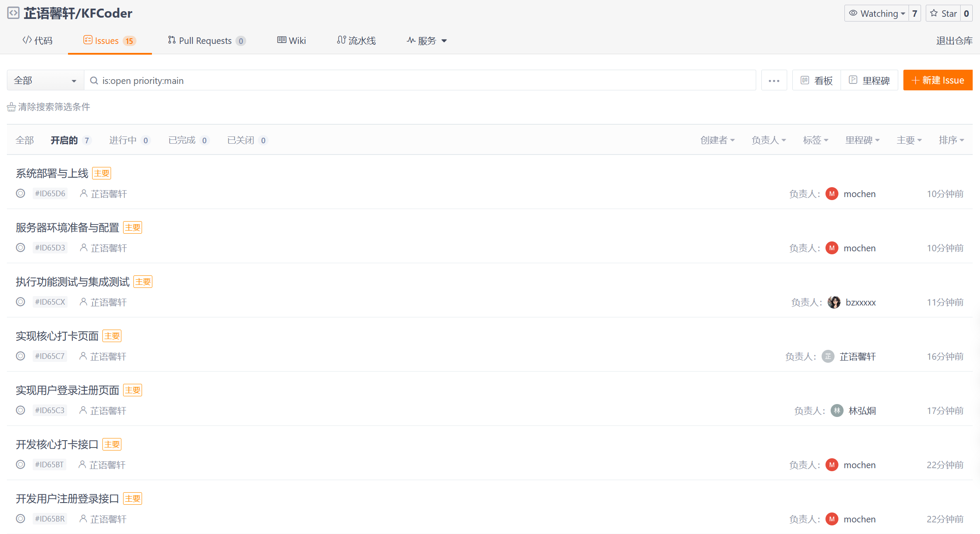Click the status circle icon of issue #ID65D6

[20, 194]
